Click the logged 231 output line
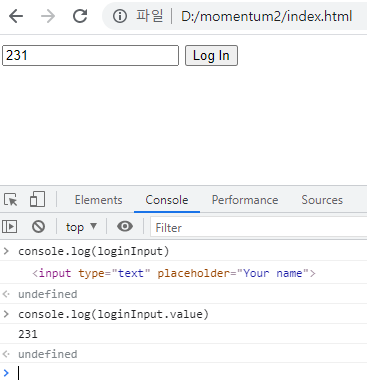This screenshot has width=367, height=388. (28, 334)
